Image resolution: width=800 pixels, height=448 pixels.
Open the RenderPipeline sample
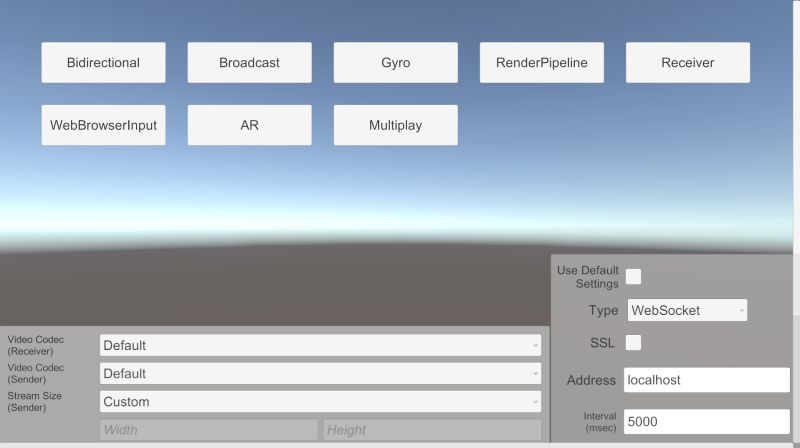(542, 62)
